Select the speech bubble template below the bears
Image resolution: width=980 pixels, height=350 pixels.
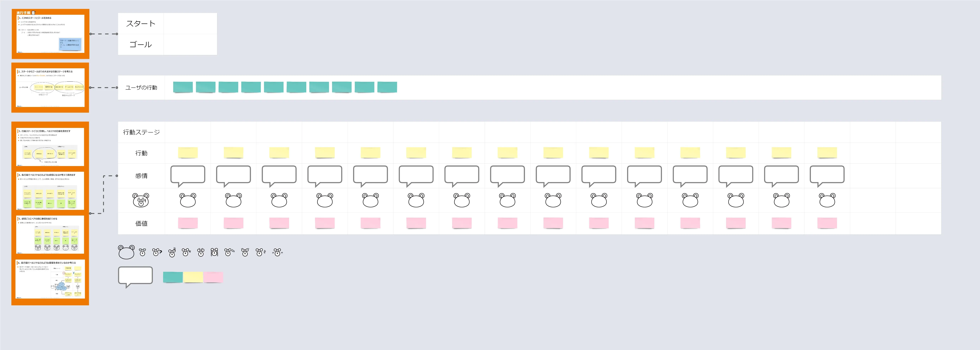tap(135, 276)
